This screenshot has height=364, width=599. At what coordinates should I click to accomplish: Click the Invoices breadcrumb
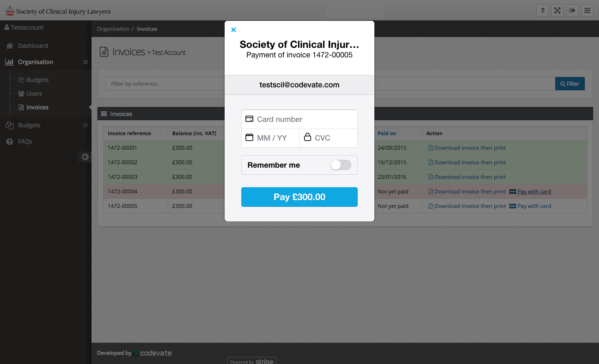pyautogui.click(x=147, y=29)
